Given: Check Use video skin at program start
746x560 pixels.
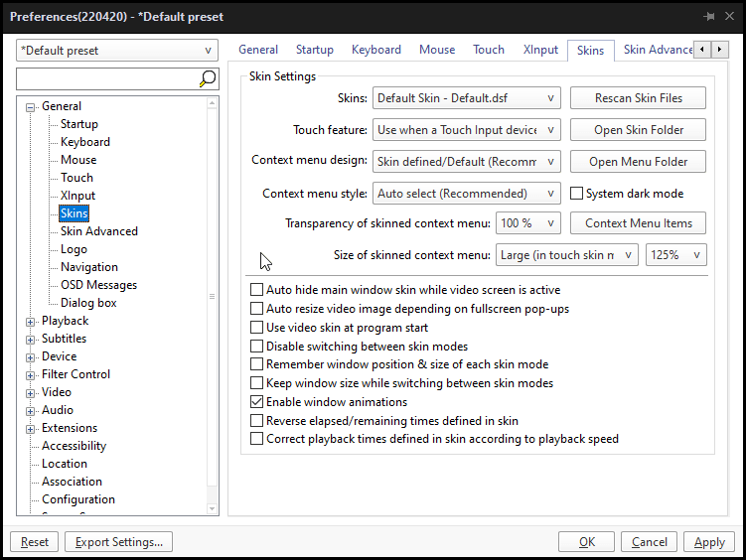Looking at the screenshot, I should (x=257, y=328).
